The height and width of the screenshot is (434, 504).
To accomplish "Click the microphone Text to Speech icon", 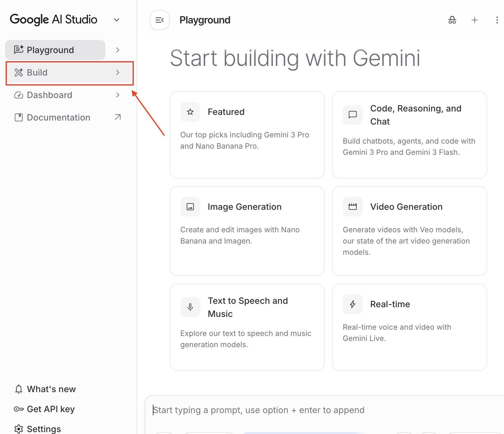I will pos(190,307).
